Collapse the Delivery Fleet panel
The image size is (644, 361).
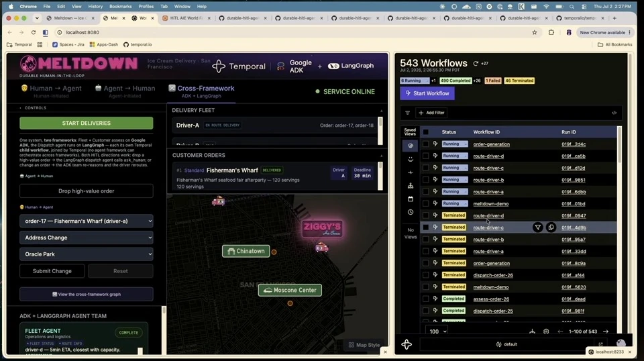point(381,111)
